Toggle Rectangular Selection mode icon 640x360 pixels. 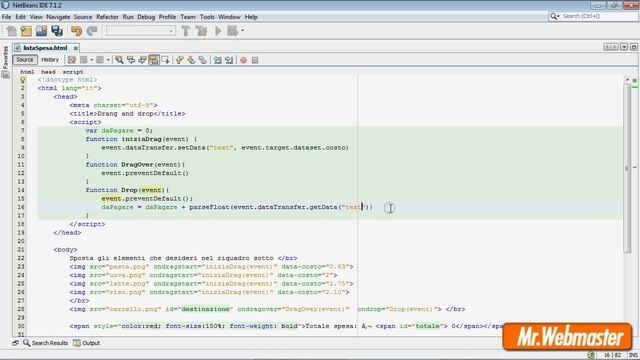pyautogui.click(x=165, y=60)
